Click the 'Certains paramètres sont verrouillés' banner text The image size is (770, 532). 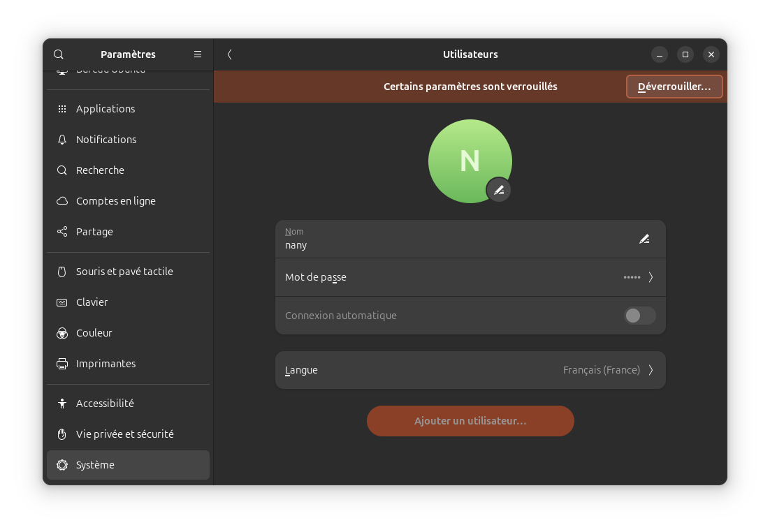coord(470,87)
